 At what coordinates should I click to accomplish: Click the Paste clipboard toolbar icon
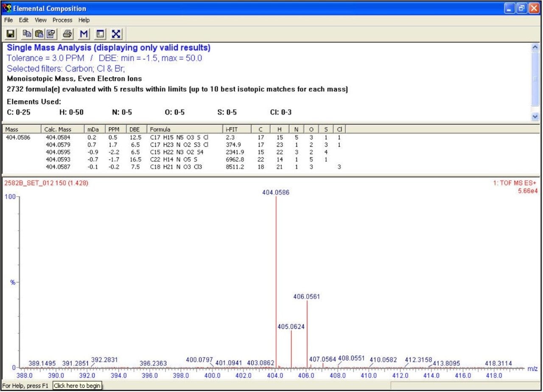[39, 33]
